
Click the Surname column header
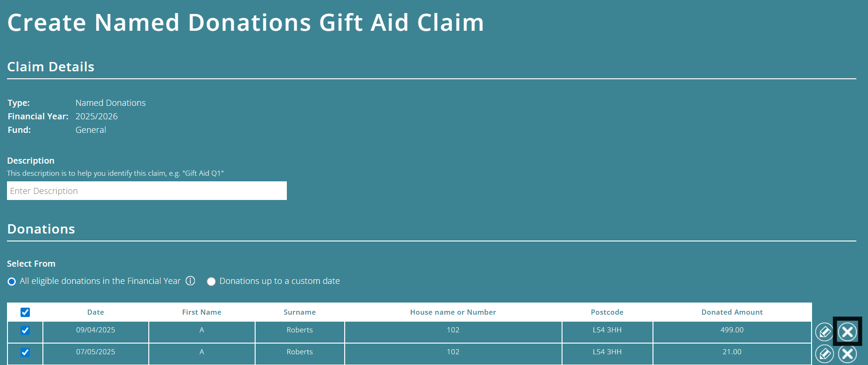pyautogui.click(x=299, y=312)
